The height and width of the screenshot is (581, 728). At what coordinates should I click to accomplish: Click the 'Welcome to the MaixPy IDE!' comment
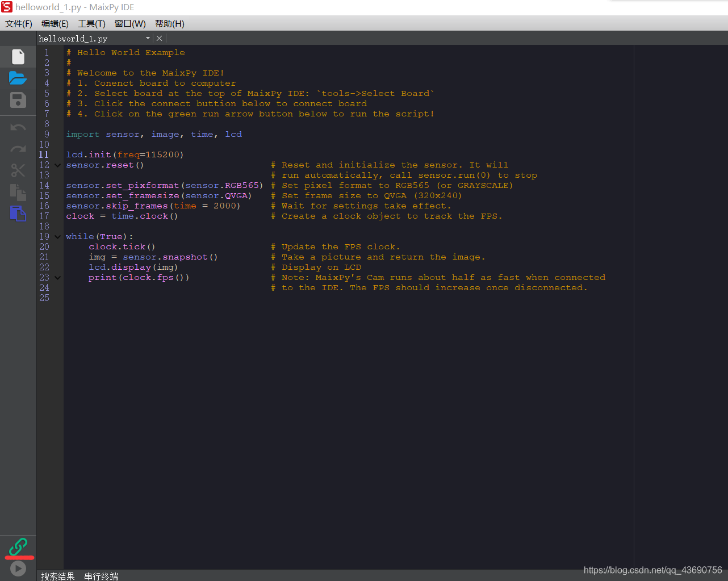[x=150, y=73]
